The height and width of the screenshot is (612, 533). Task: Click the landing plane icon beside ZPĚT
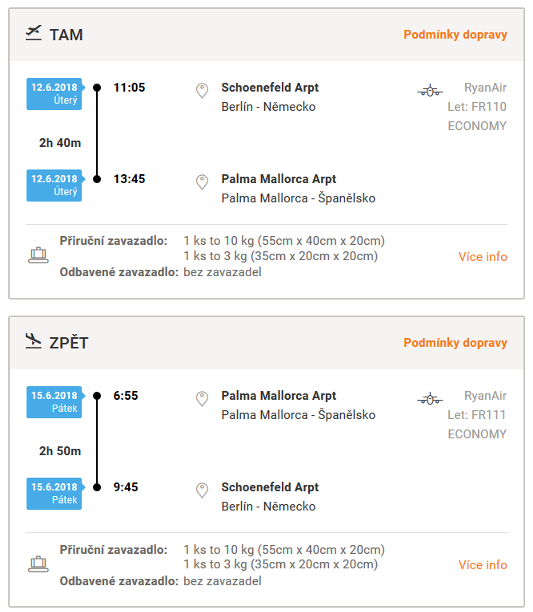pyautogui.click(x=34, y=341)
